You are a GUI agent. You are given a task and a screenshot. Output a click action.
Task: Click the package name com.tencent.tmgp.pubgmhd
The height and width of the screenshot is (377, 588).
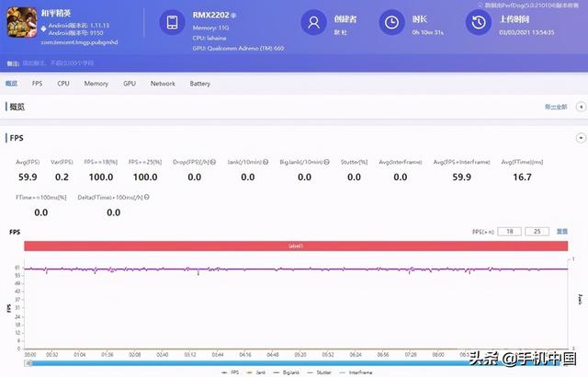79,42
